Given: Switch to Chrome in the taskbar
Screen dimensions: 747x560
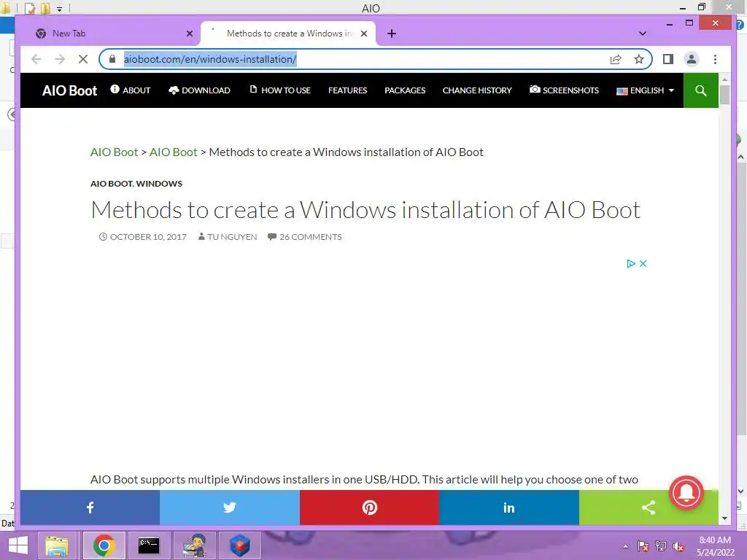Looking at the screenshot, I should [104, 545].
